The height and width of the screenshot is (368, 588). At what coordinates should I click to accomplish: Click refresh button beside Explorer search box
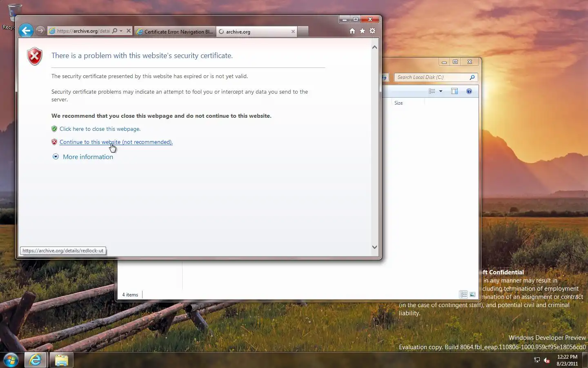coord(385,77)
